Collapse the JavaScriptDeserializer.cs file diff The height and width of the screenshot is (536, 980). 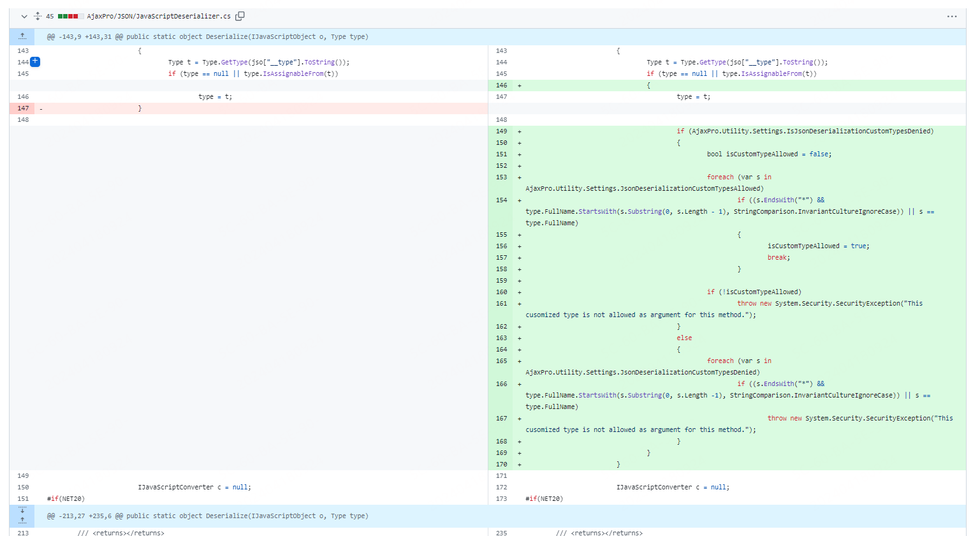(x=24, y=17)
